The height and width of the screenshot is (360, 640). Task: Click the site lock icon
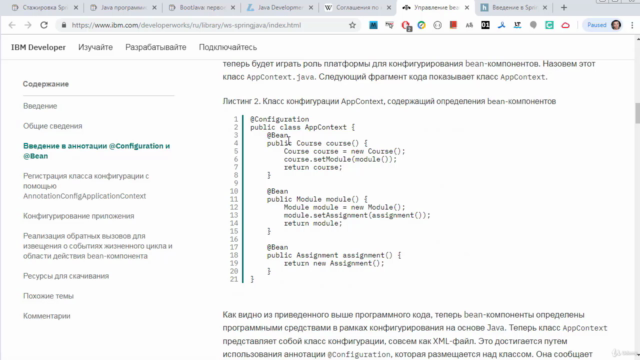(x=64, y=25)
